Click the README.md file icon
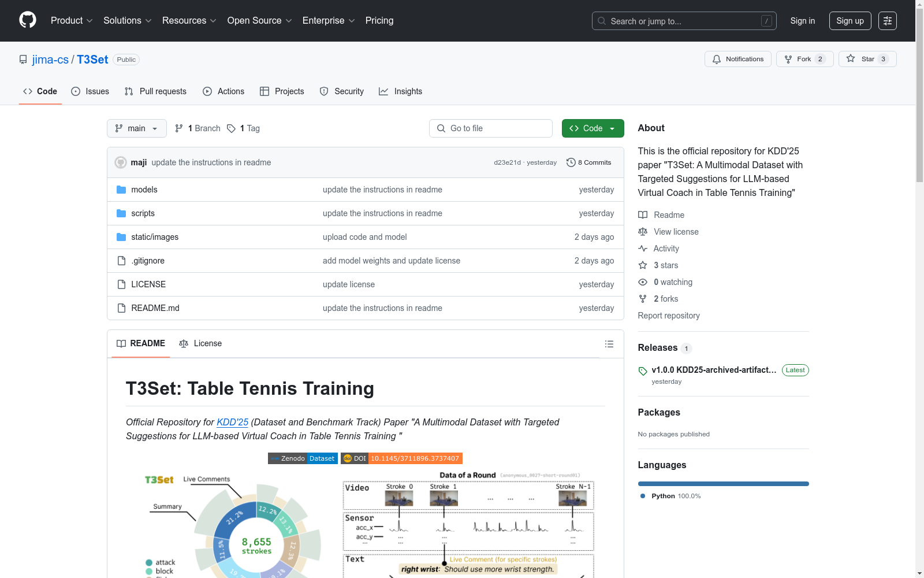Image resolution: width=924 pixels, height=578 pixels. pyautogui.click(x=121, y=308)
